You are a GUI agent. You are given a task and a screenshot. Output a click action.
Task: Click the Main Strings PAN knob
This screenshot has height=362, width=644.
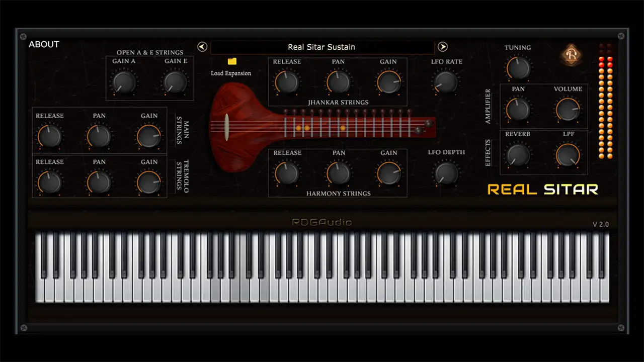pyautogui.click(x=99, y=136)
